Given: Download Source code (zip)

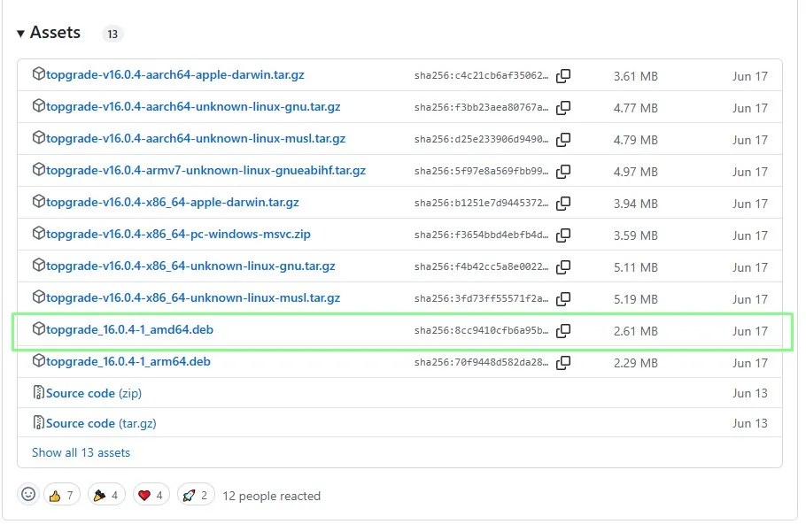Looking at the screenshot, I should (94, 393).
